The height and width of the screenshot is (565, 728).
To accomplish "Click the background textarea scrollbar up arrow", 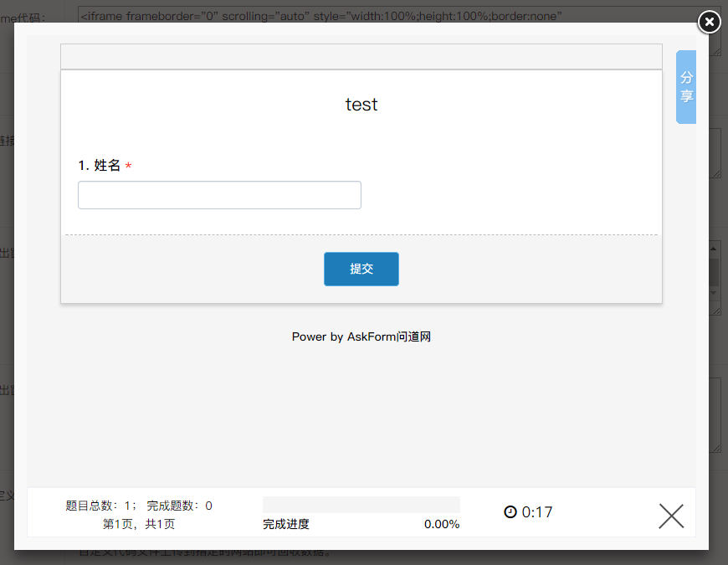I will (x=714, y=249).
